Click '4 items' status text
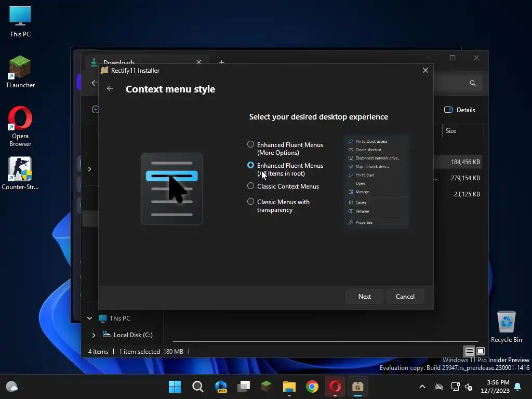This screenshot has width=532, height=399. coord(98,352)
